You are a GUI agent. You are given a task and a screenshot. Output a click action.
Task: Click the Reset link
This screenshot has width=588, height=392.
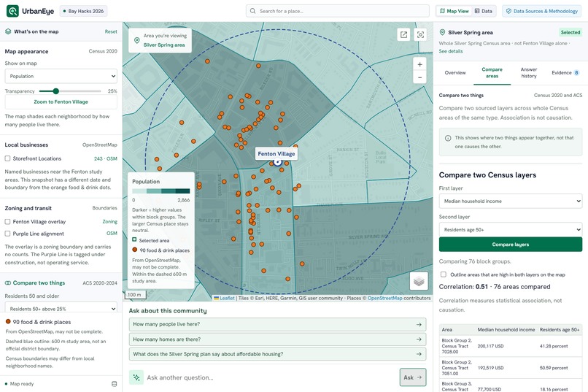tap(111, 31)
